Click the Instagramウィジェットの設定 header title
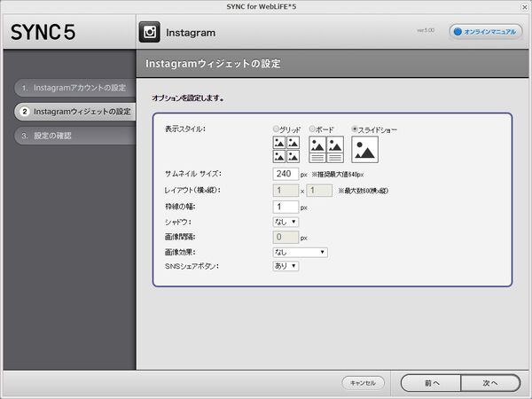The height and width of the screenshot is (399, 532). pyautogui.click(x=213, y=64)
